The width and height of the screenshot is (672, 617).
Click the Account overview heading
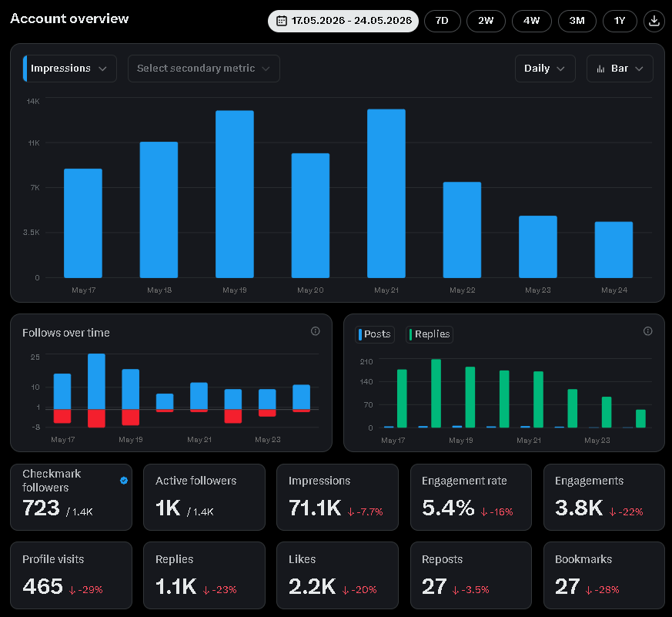tap(69, 18)
